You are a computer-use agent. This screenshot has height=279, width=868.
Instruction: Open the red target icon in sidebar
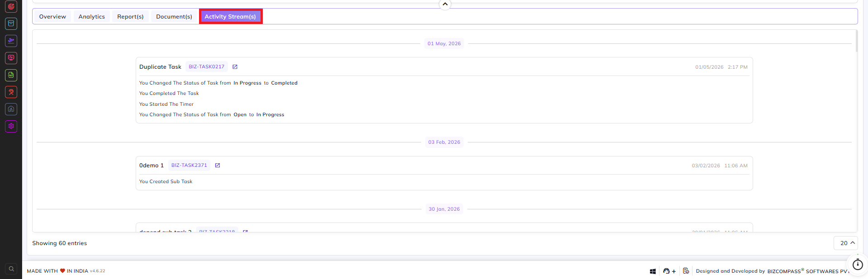[x=11, y=7]
